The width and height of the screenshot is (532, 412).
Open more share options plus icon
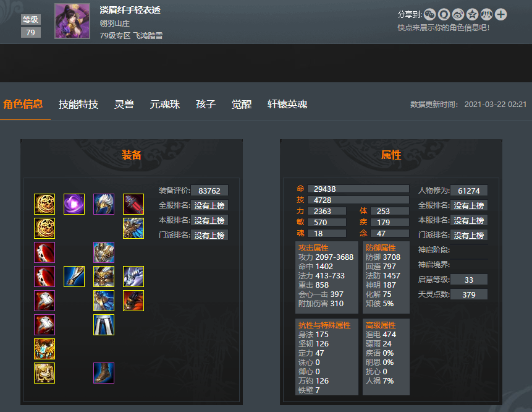click(501, 14)
